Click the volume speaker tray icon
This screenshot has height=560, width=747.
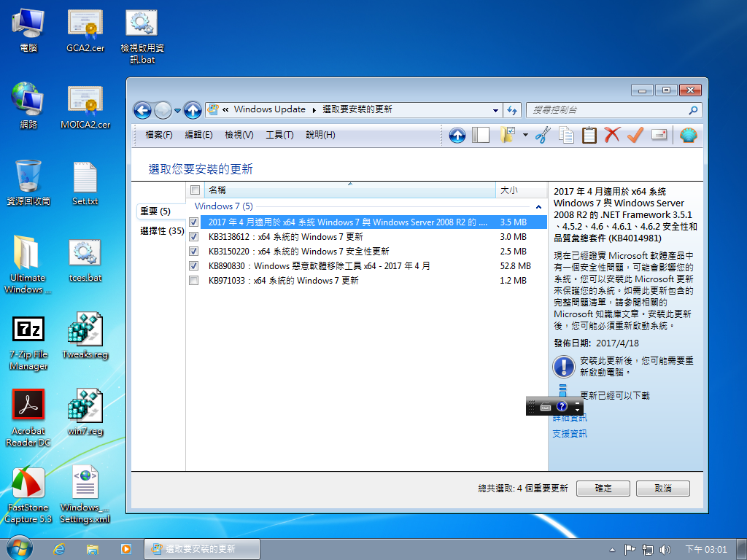tap(665, 550)
